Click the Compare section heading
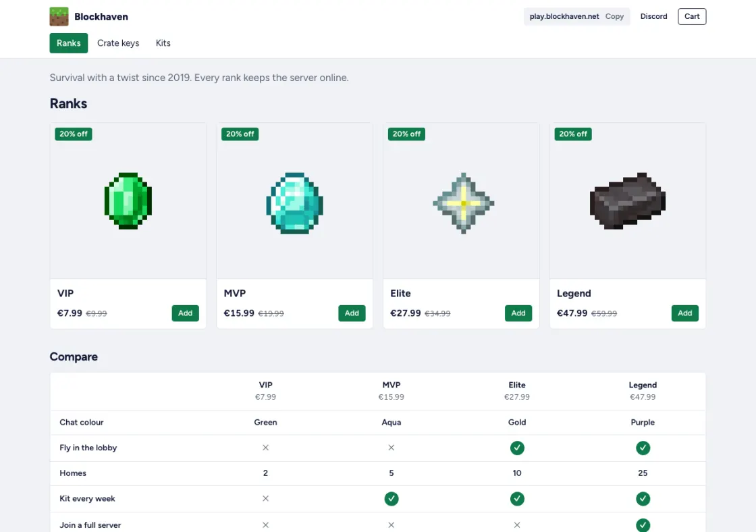 pos(74,357)
